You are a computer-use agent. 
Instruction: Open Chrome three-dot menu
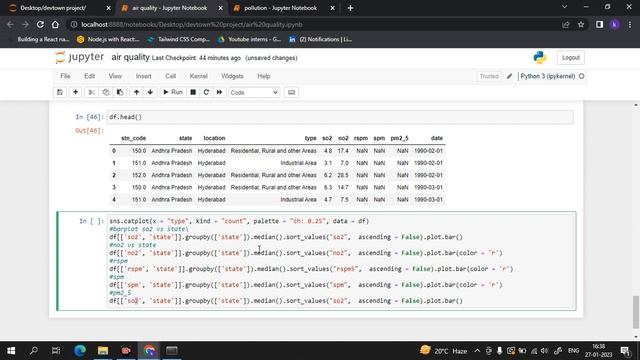(x=630, y=24)
